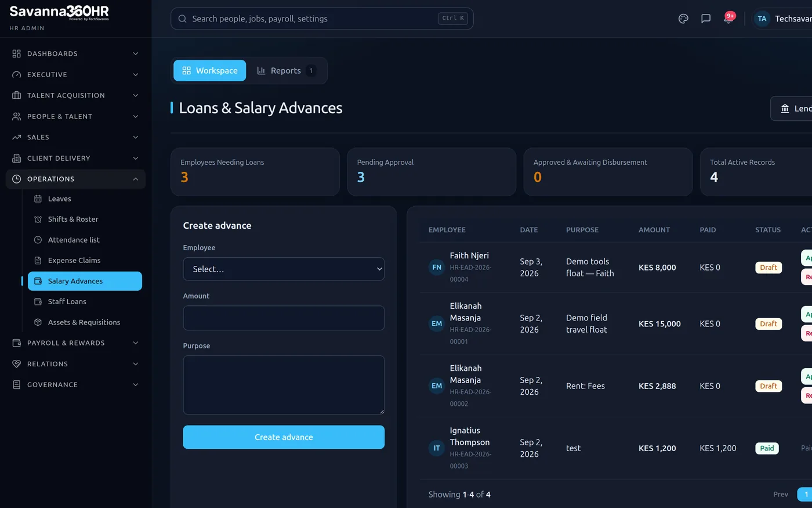Switch to the Workspace tab
The image size is (812, 508).
209,70
